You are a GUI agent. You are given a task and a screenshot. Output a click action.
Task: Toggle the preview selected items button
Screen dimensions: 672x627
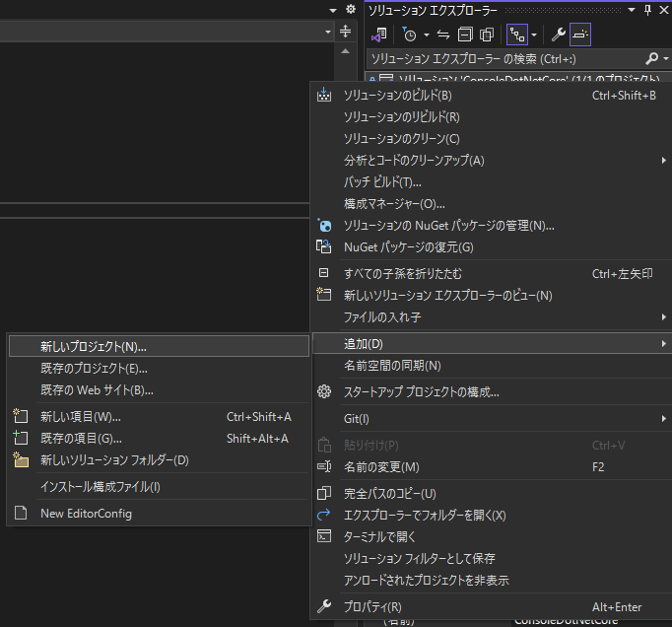pyautogui.click(x=580, y=35)
